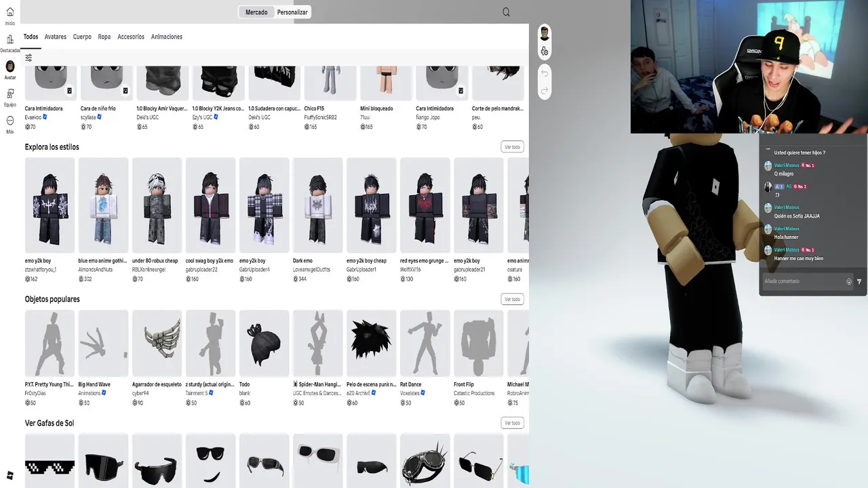
Task: Open the cool swag boy y2k emo outfit
Action: pos(210,205)
